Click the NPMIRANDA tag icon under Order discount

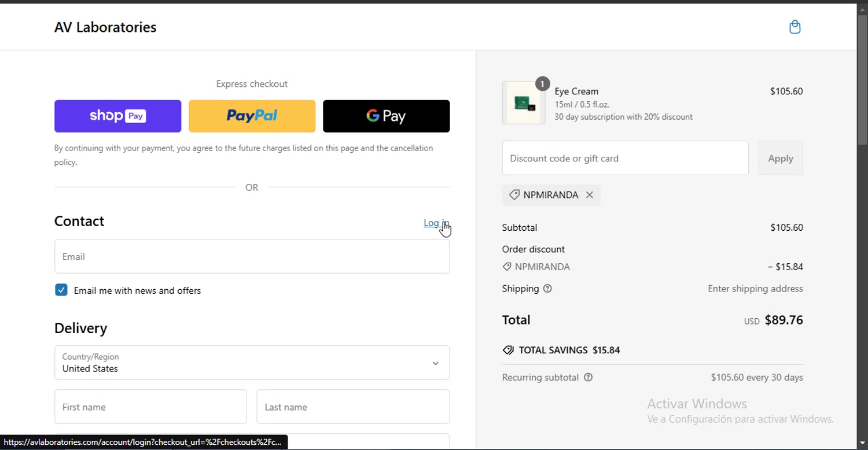click(507, 267)
